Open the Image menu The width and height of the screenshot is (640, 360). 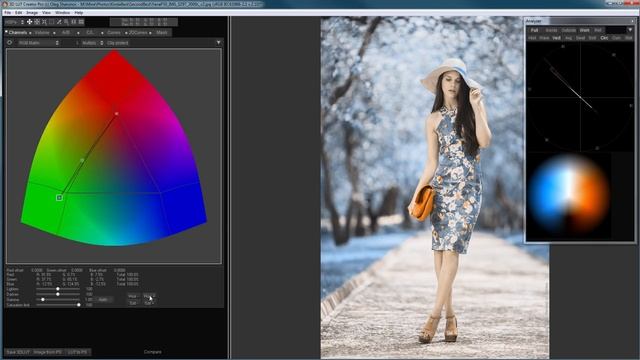point(32,13)
